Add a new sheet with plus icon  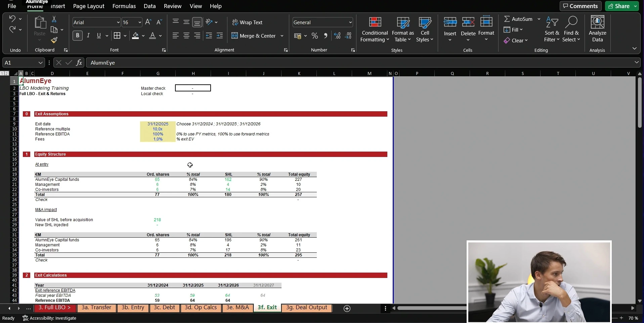coord(347,309)
